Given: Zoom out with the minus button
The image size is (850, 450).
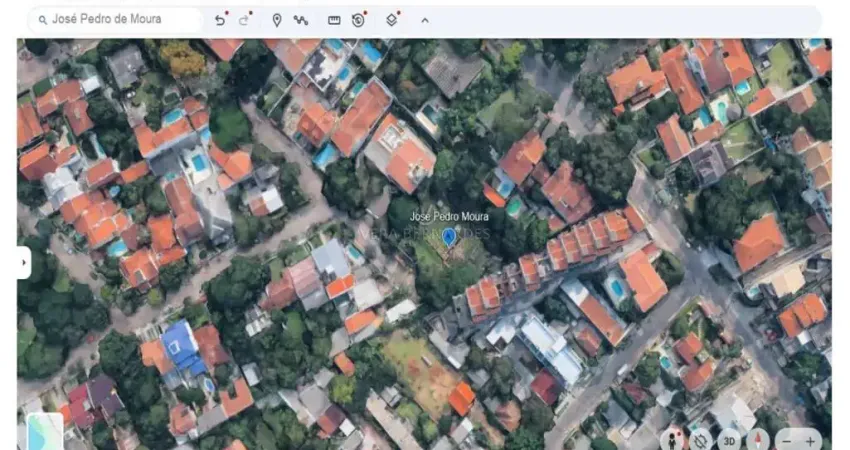Looking at the screenshot, I should pos(787,442).
